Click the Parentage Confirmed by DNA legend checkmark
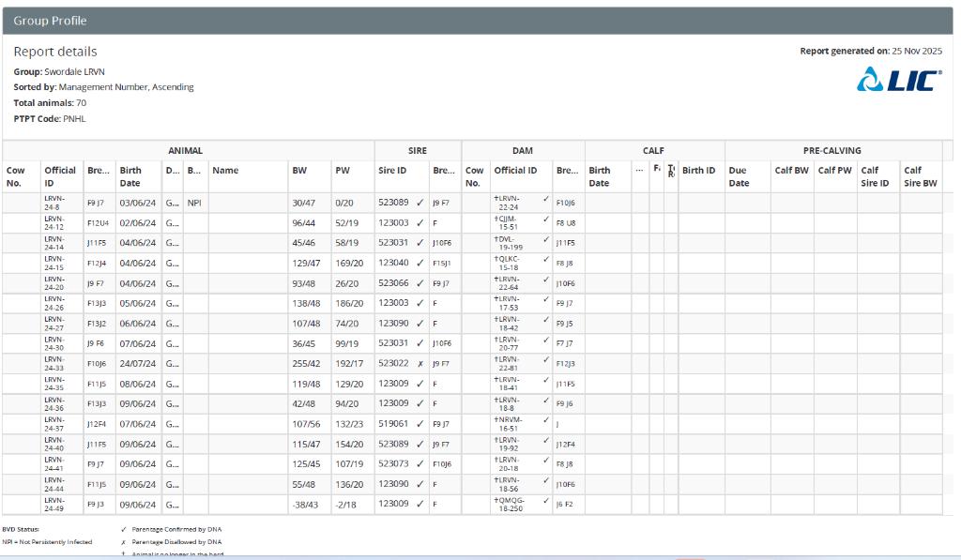Screen dimensions: 961x560 124,530
